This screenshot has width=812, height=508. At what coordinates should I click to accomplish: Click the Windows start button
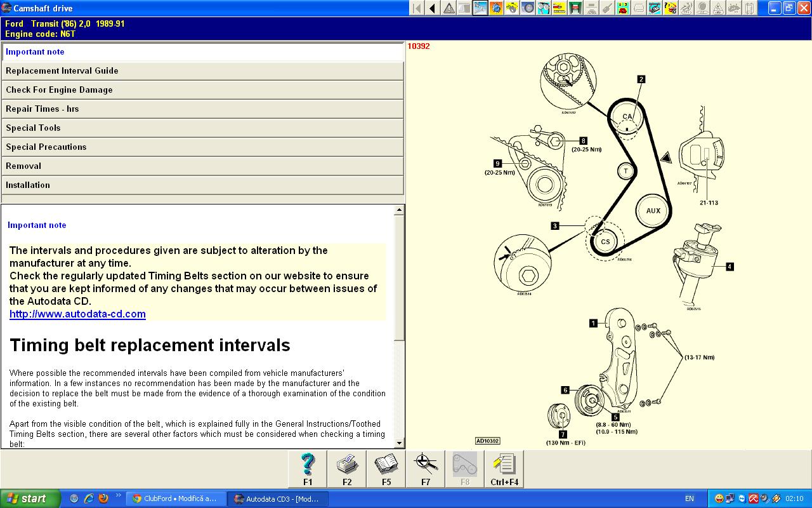coord(30,498)
